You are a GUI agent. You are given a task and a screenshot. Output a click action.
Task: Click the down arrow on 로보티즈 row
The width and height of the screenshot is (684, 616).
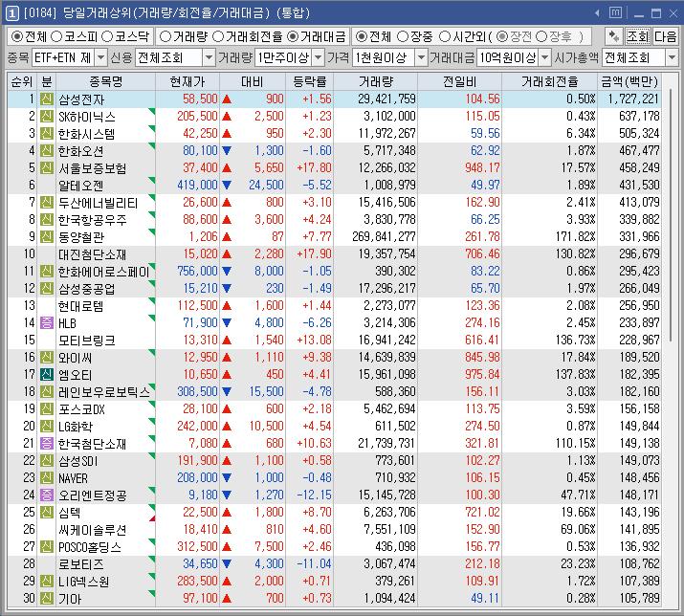227,563
